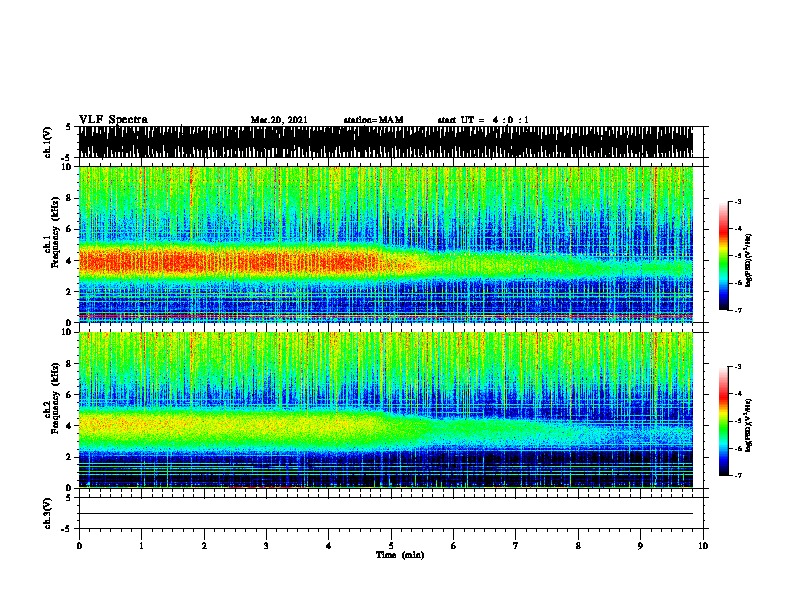Screen dimensions: 792x612
Task: Click the "2" tick on the time axis
Action: pos(204,546)
